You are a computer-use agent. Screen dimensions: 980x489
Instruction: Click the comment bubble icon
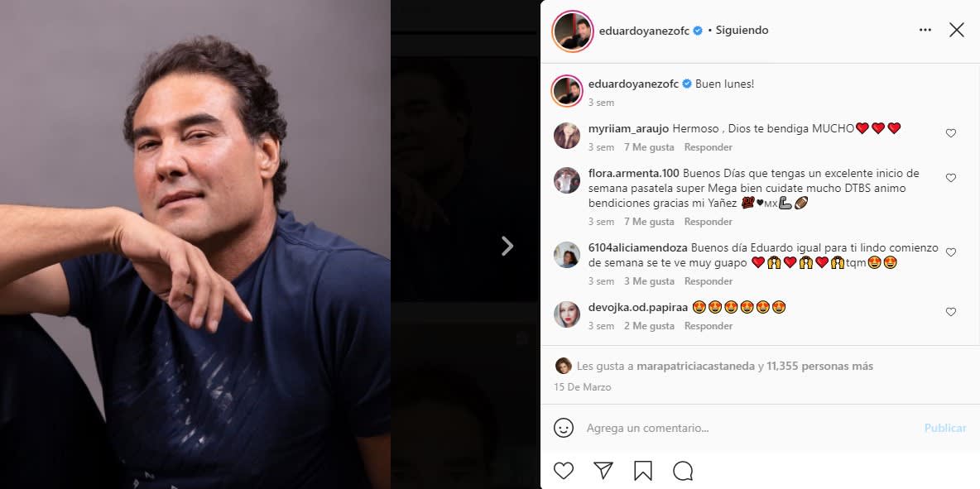pos(683,471)
